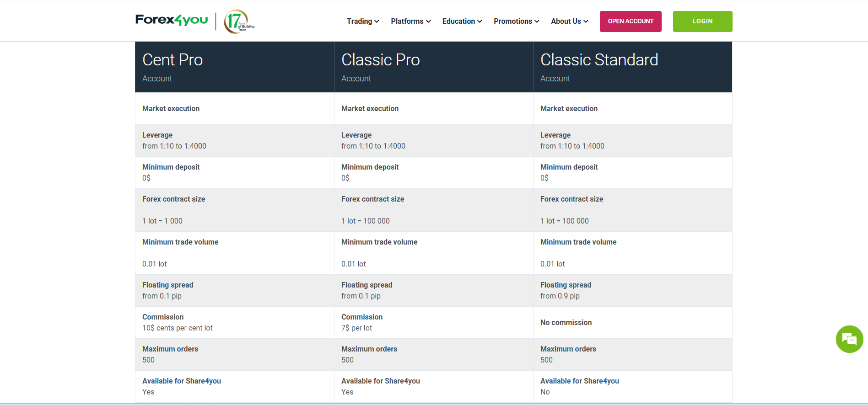
Task: Click the "from 0.9 pip" floating spread value
Action: click(x=560, y=296)
